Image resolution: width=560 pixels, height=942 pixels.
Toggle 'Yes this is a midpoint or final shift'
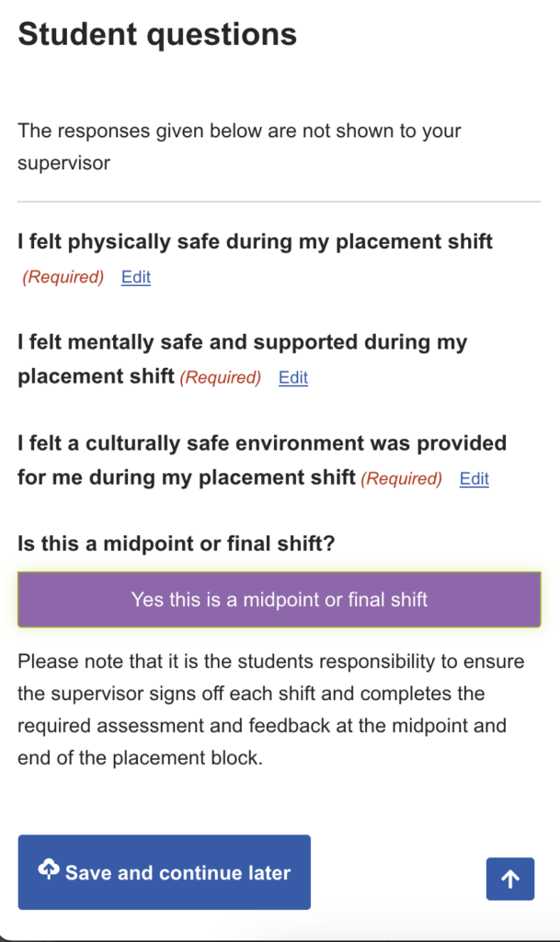tap(280, 600)
